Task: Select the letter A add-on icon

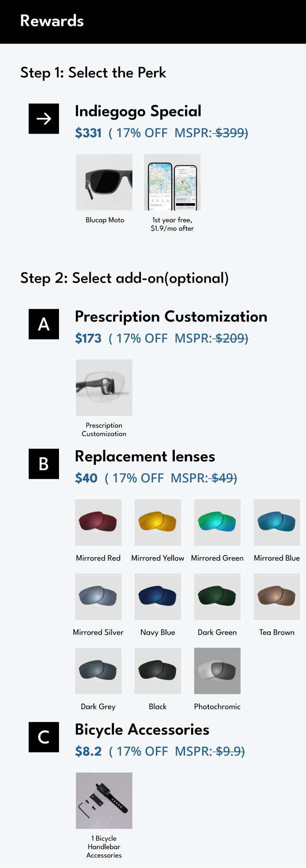Action: (x=44, y=324)
